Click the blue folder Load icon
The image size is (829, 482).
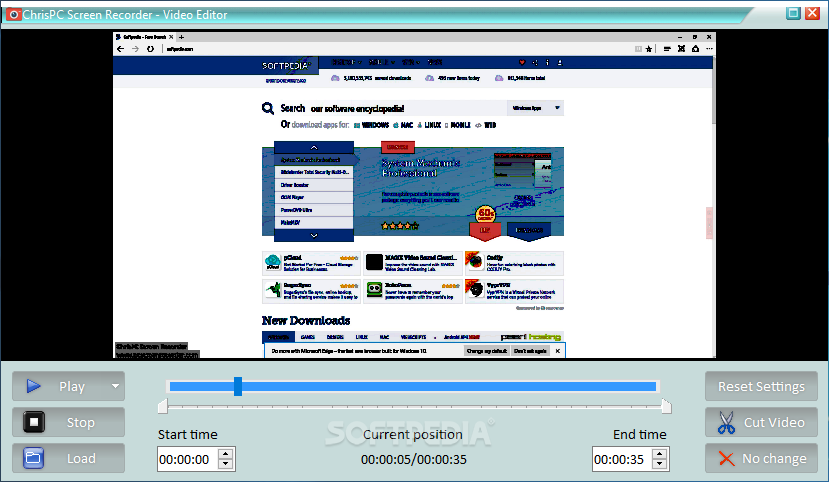tap(33, 458)
